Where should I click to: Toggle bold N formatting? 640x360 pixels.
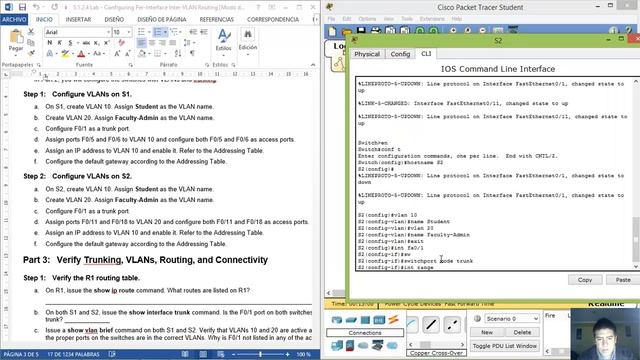click(50, 43)
